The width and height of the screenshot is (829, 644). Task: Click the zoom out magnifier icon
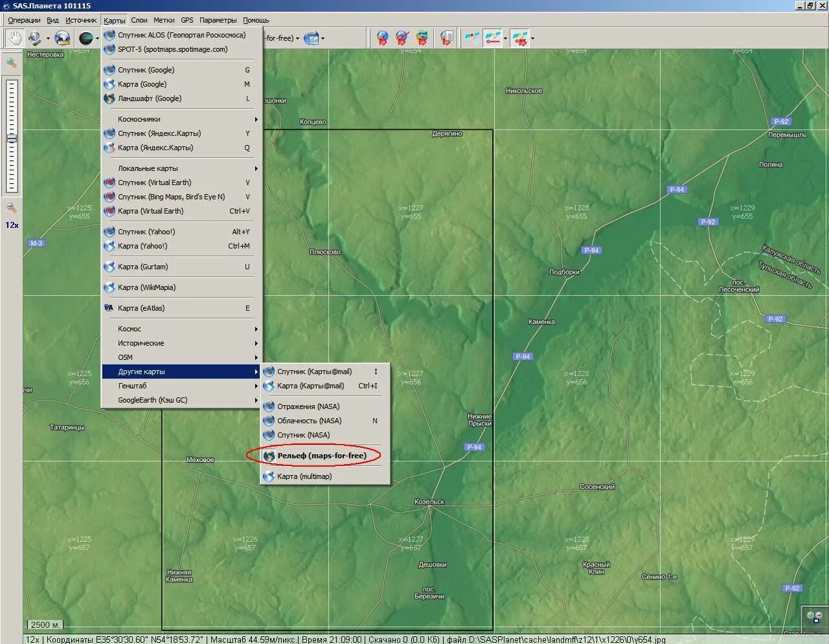tap(11, 208)
